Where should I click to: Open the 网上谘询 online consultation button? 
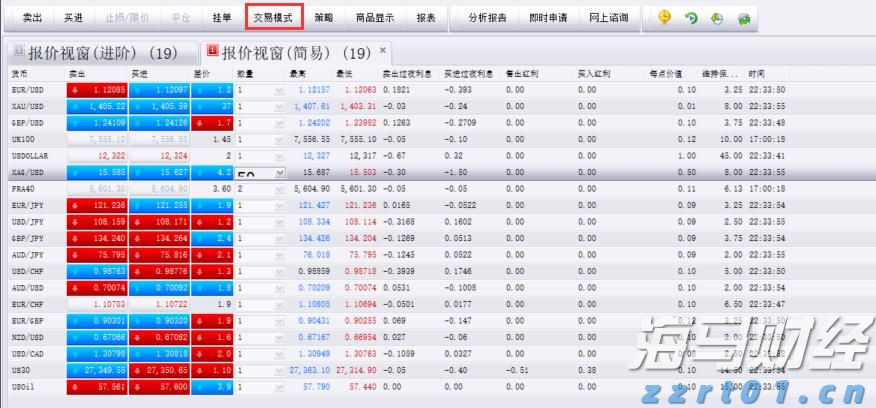click(609, 18)
